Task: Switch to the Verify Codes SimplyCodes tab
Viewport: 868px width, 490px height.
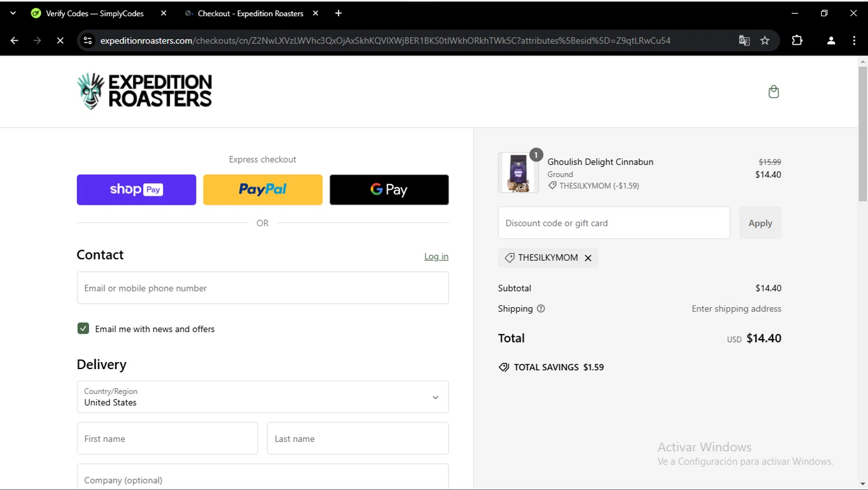Action: (x=95, y=13)
